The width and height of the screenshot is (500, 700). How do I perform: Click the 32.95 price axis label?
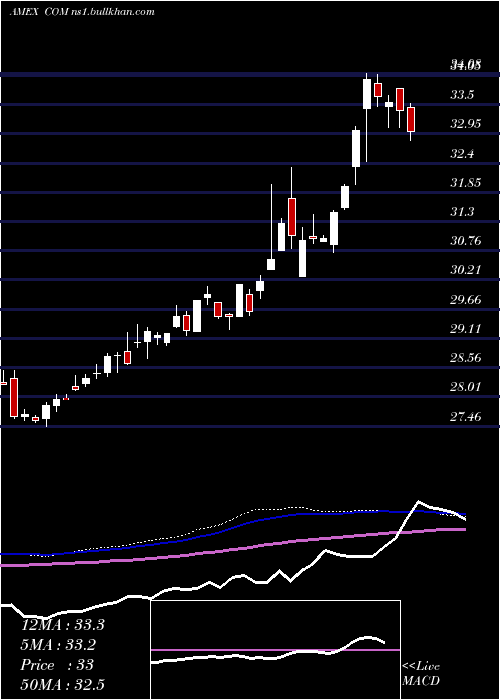click(466, 124)
